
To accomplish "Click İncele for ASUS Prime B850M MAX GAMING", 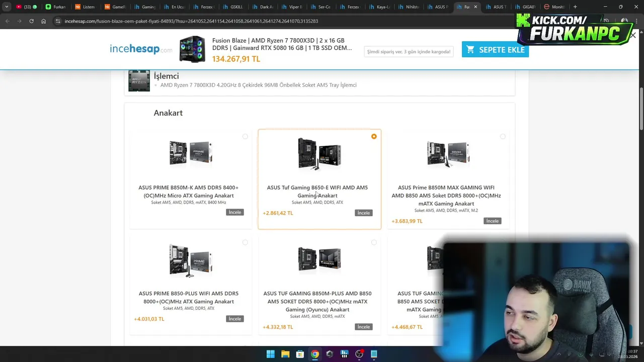I will coord(493,221).
